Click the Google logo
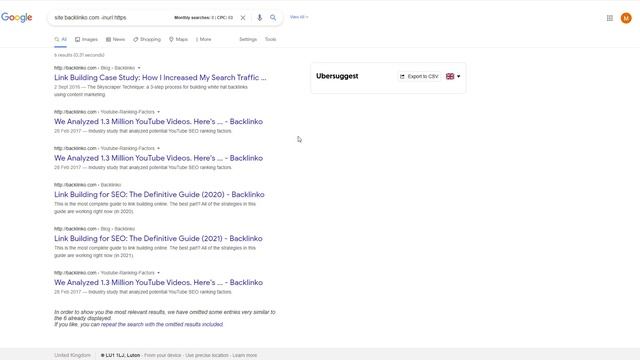 pos(17,18)
